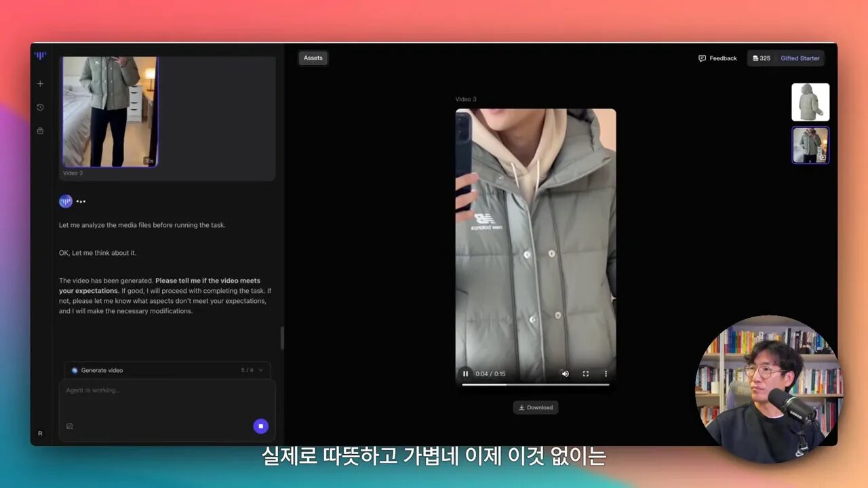
Task: Switch to the Assets tab
Action: (x=313, y=58)
